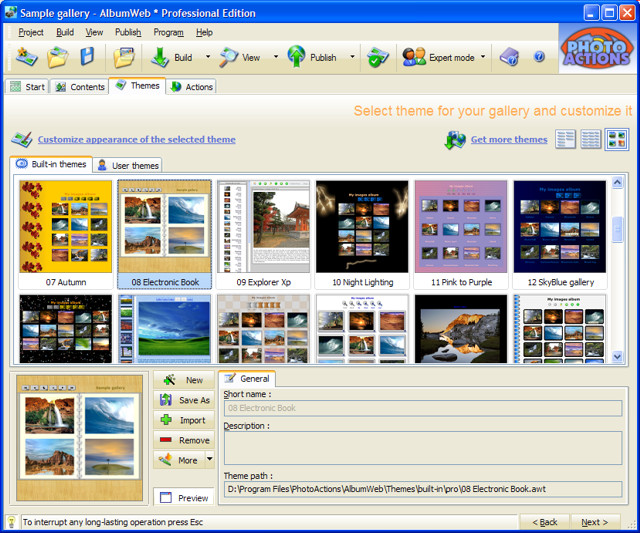Click the image folder icon in toolbar
The width and height of the screenshot is (640, 533).
point(124,57)
